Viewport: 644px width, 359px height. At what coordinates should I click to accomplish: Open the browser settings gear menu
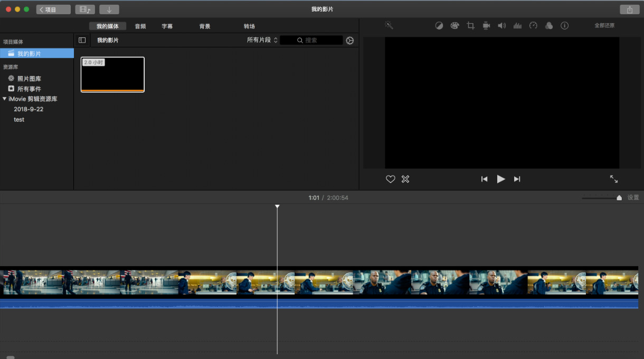(x=350, y=41)
